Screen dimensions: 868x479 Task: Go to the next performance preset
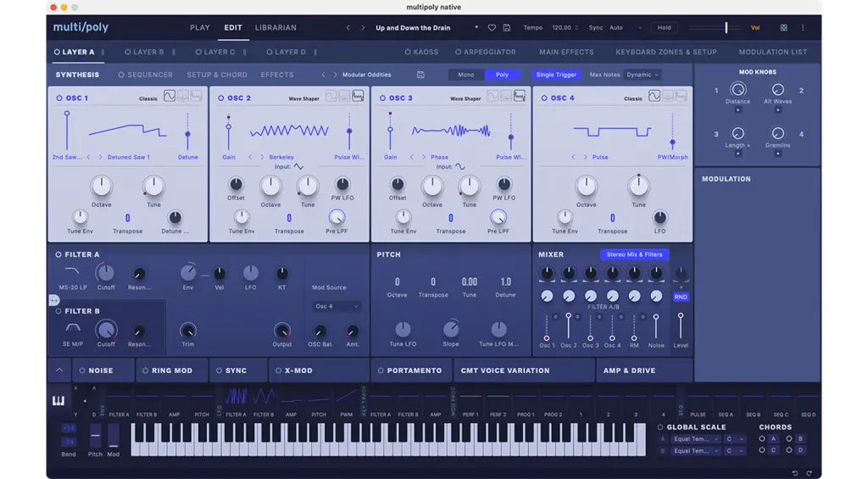point(363,28)
